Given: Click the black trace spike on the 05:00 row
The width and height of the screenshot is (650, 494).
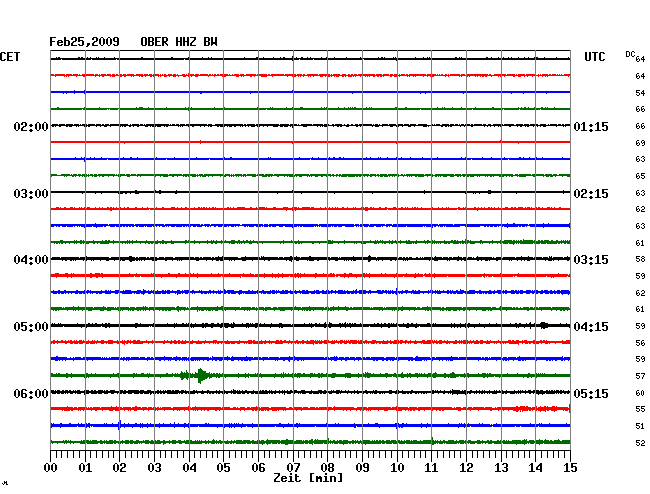Looking at the screenshot, I should coord(544,325).
